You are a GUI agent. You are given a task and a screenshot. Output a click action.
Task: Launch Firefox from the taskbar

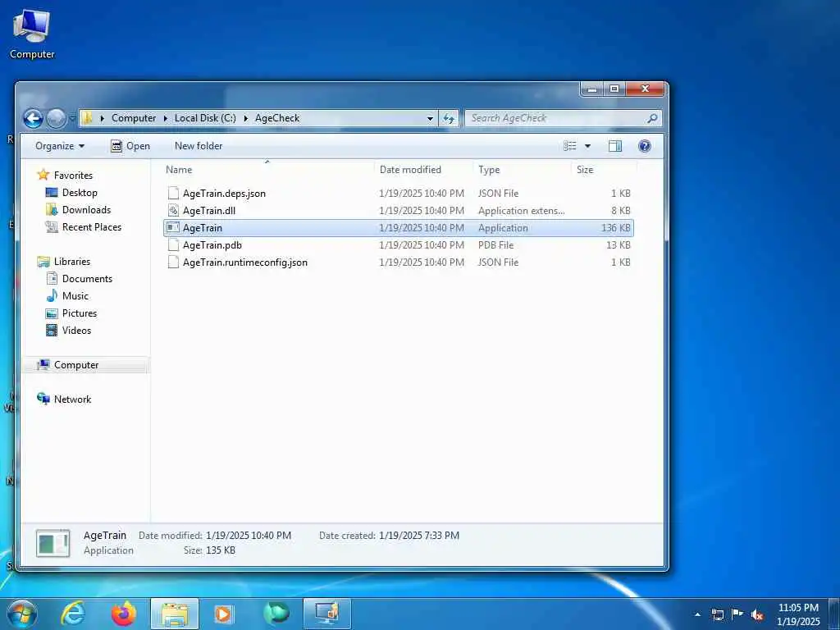coord(124,614)
